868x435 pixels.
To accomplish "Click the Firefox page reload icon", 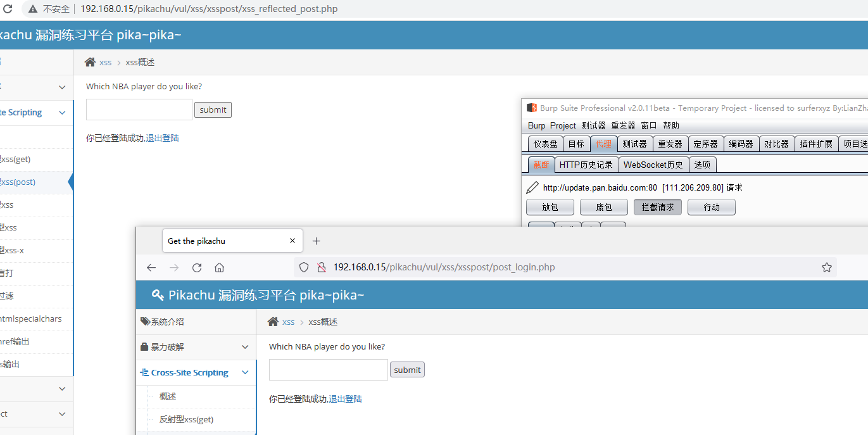I will pos(197,267).
